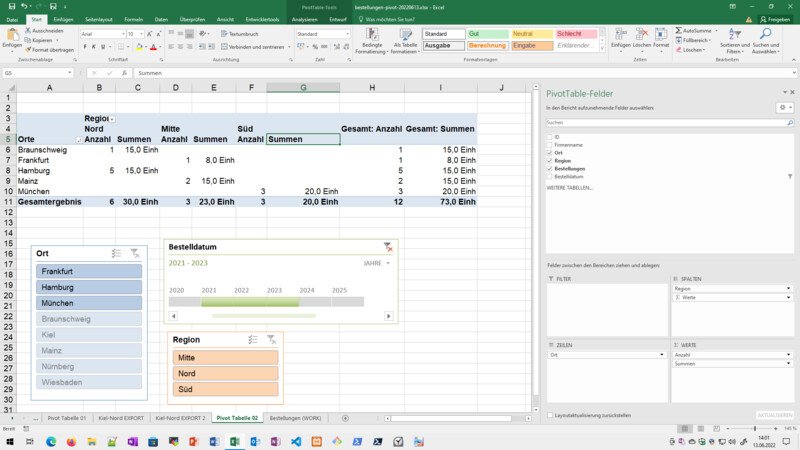Viewport: 800px width, 450px height.
Task: Click the insert function fx icon
Action: click(124, 73)
